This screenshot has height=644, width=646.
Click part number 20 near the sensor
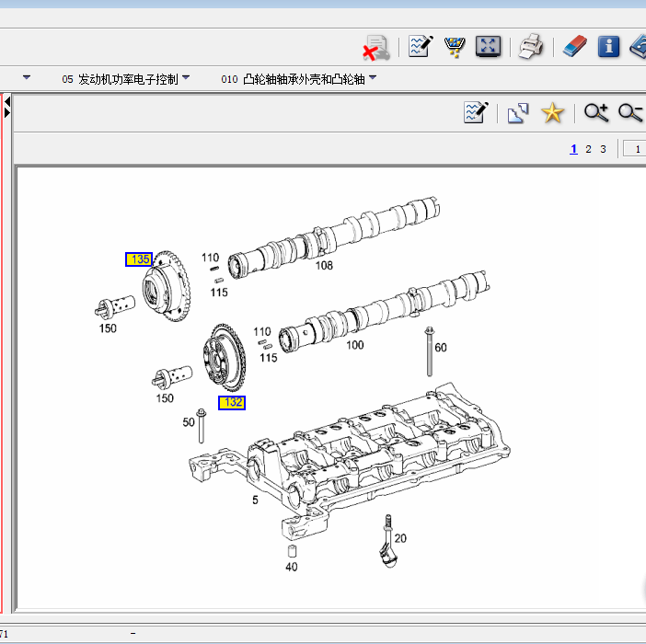[400, 538]
